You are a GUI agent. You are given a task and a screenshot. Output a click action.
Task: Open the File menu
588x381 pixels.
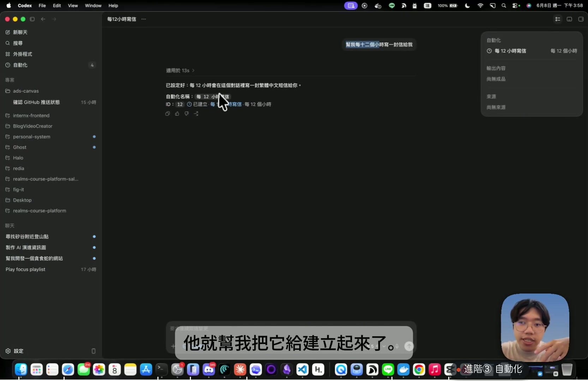click(42, 6)
